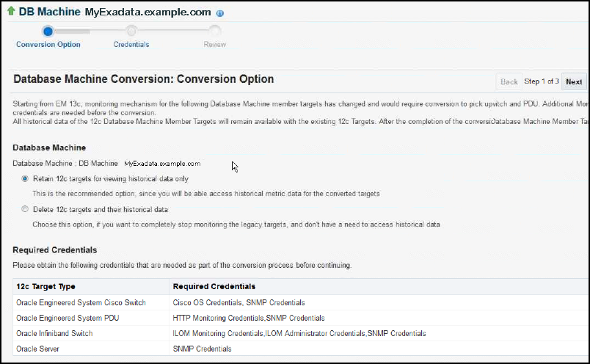Click the green up-status arrow icon
590x364 pixels.
pyautogui.click(x=10, y=12)
